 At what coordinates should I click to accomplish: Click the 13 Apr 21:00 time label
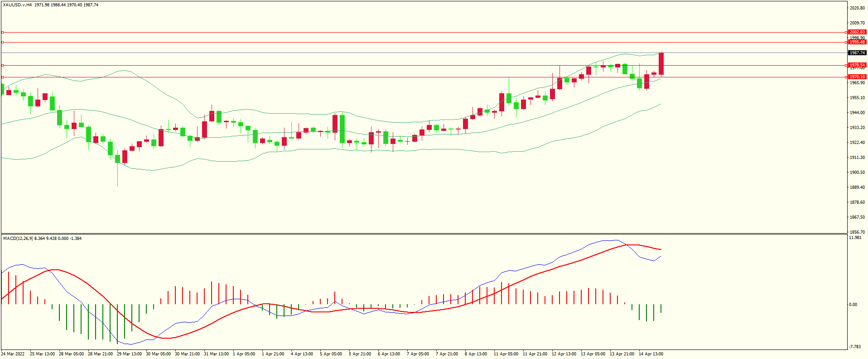point(622,354)
